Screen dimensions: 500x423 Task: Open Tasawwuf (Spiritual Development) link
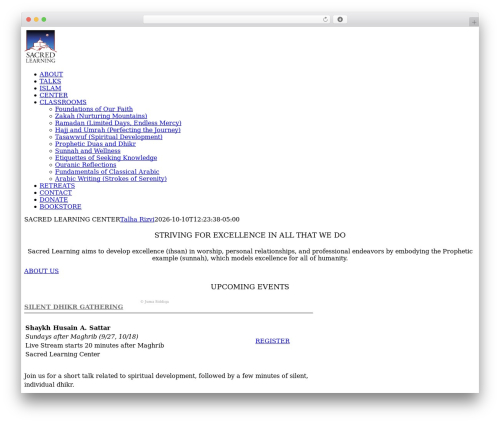click(109, 137)
